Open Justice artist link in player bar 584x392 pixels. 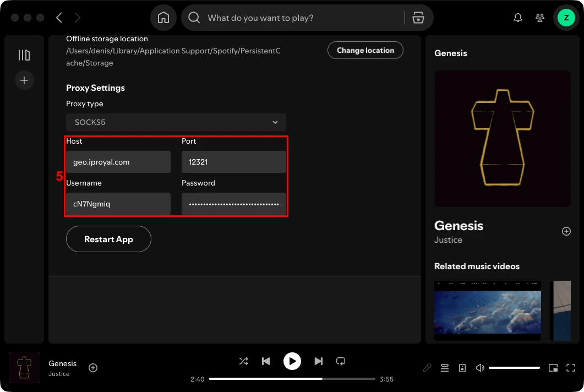59,374
